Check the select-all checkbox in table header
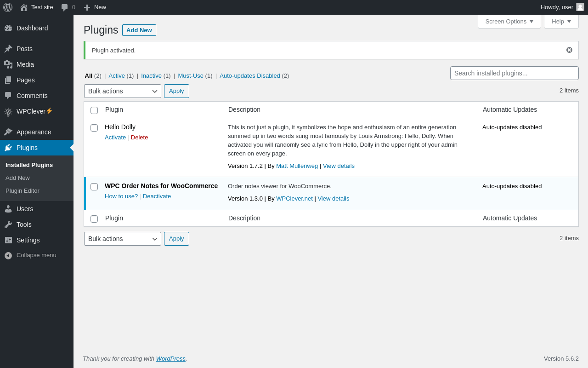Viewport: 588px width, 368px height. (x=94, y=110)
